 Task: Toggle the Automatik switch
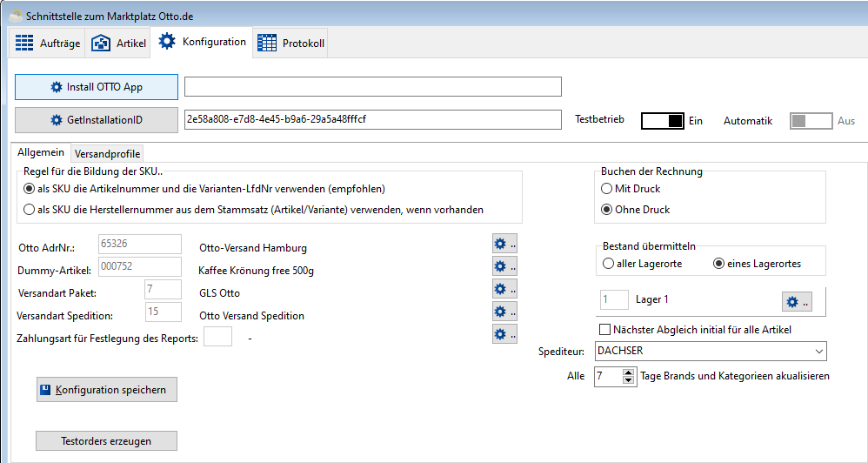point(811,121)
